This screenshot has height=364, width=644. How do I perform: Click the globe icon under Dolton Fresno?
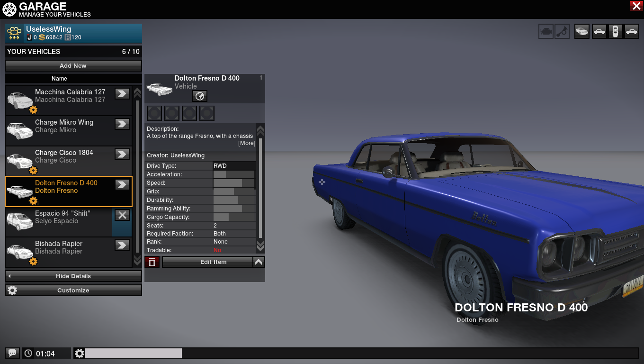click(200, 96)
